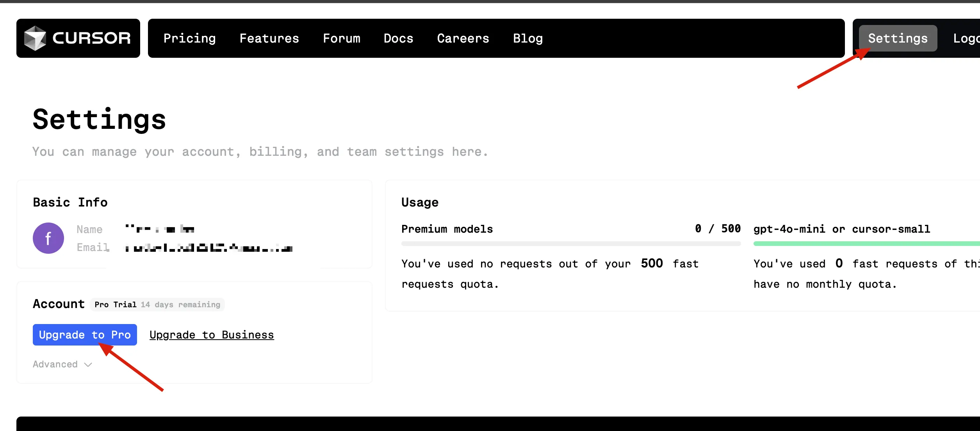The width and height of the screenshot is (980, 431).
Task: Click the blurred email address value
Action: tap(208, 248)
